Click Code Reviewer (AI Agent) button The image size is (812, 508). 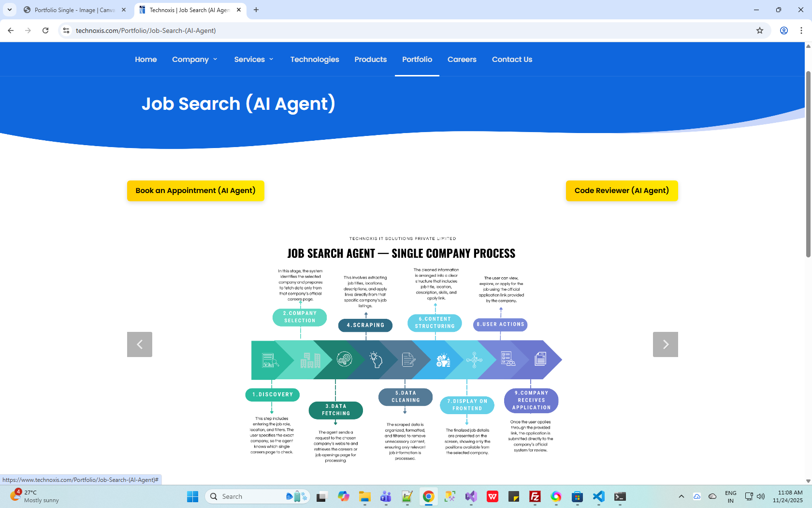coord(622,191)
